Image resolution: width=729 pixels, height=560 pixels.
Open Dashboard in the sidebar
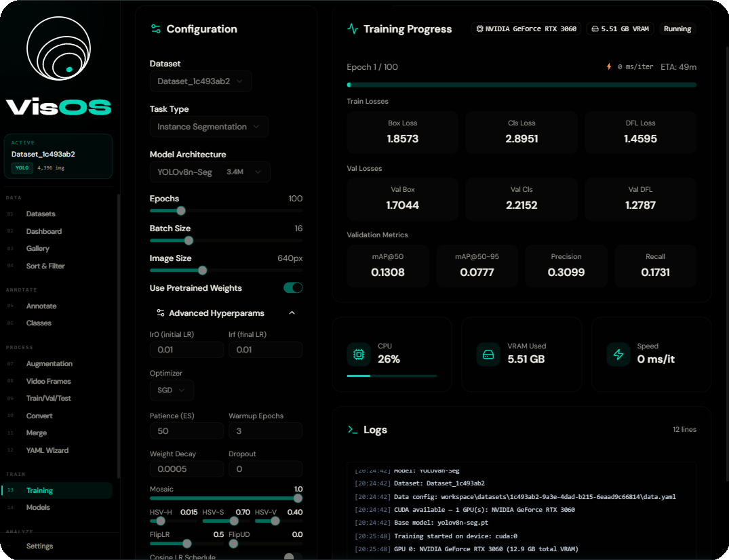click(x=43, y=231)
